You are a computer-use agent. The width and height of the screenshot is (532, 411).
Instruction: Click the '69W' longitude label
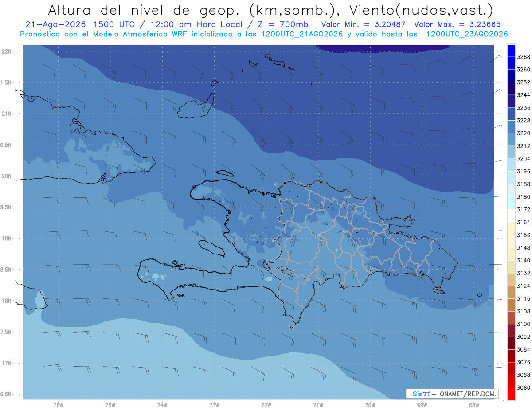tap(422, 405)
